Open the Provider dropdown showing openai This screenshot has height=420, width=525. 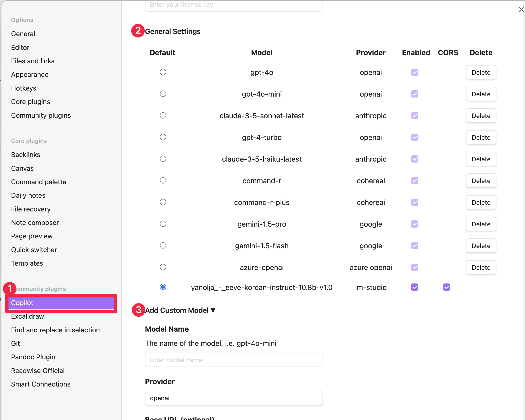coord(233,398)
